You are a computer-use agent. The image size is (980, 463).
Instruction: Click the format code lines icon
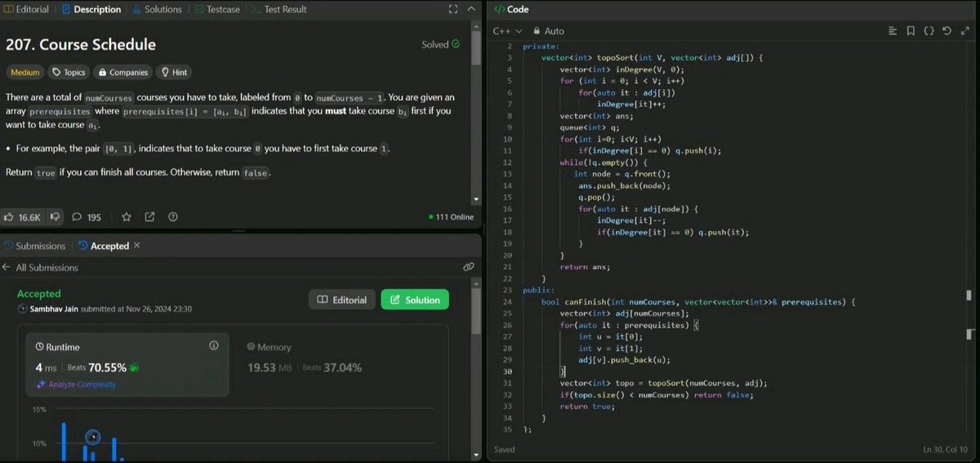pyautogui.click(x=893, y=31)
